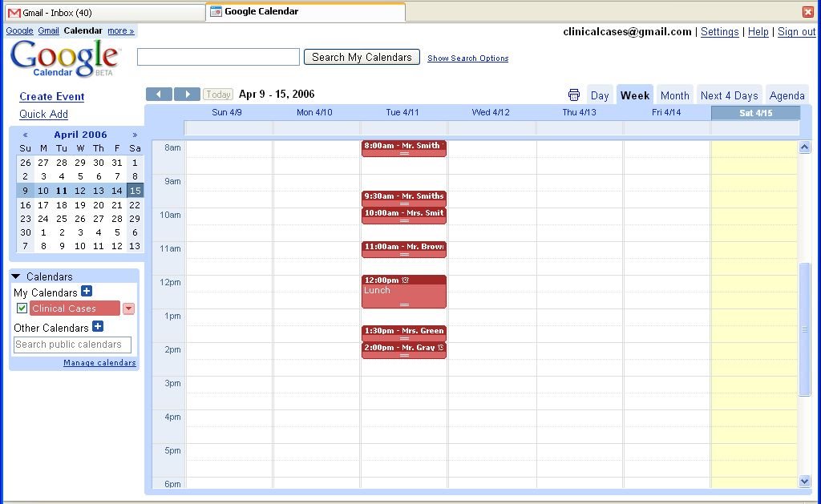Viewport: 821px width, 504px height.
Task: Open the Create Event link
Action: 52,96
